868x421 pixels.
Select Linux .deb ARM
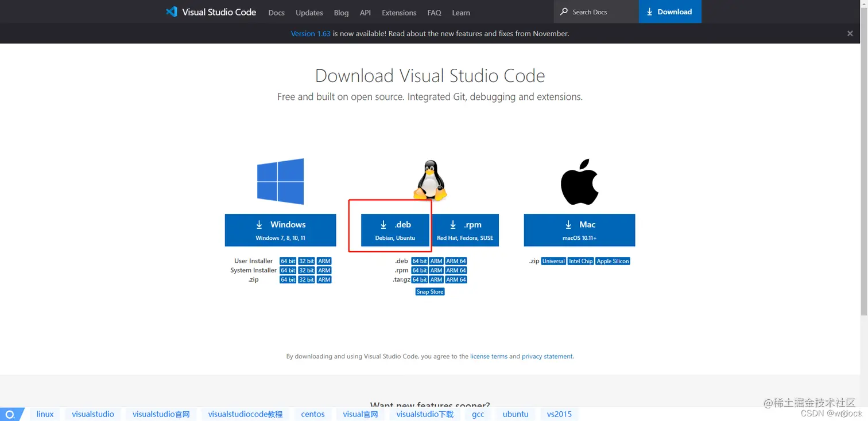436,261
